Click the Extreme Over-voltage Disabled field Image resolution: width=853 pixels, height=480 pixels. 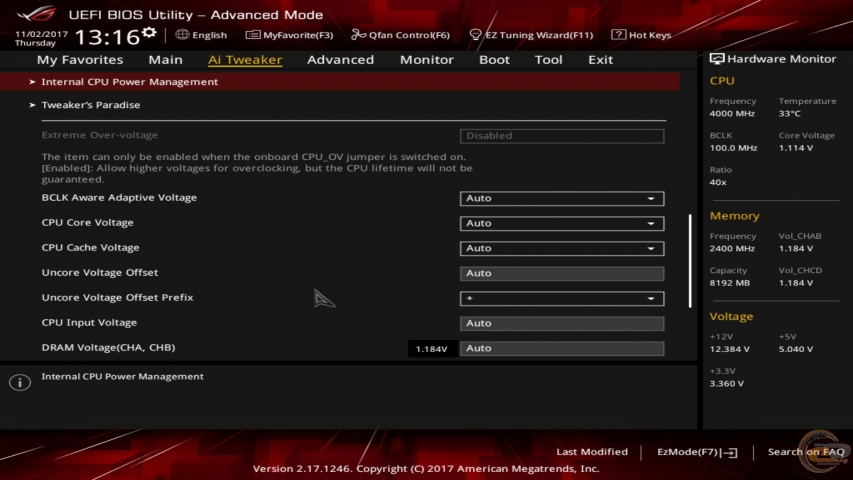point(562,136)
